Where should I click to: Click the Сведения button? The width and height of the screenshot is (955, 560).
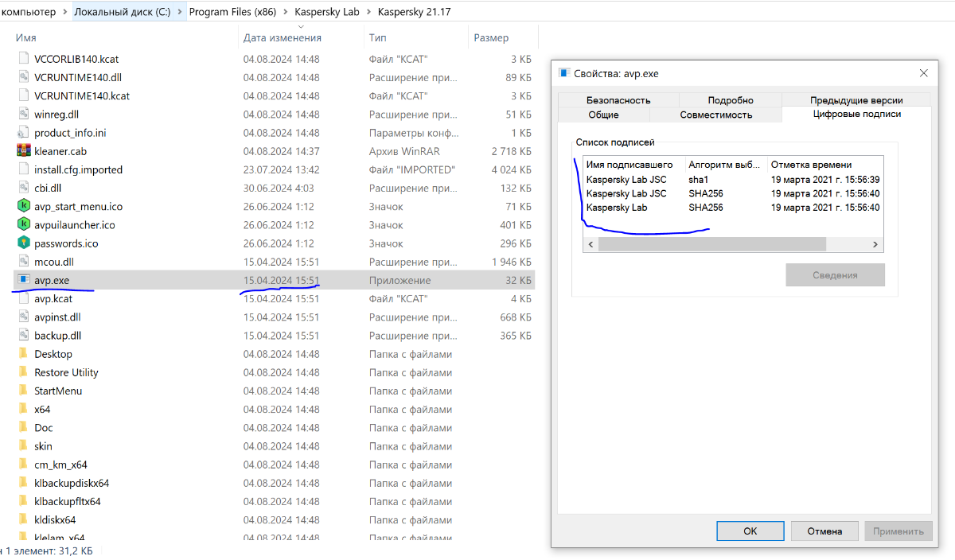[835, 275]
